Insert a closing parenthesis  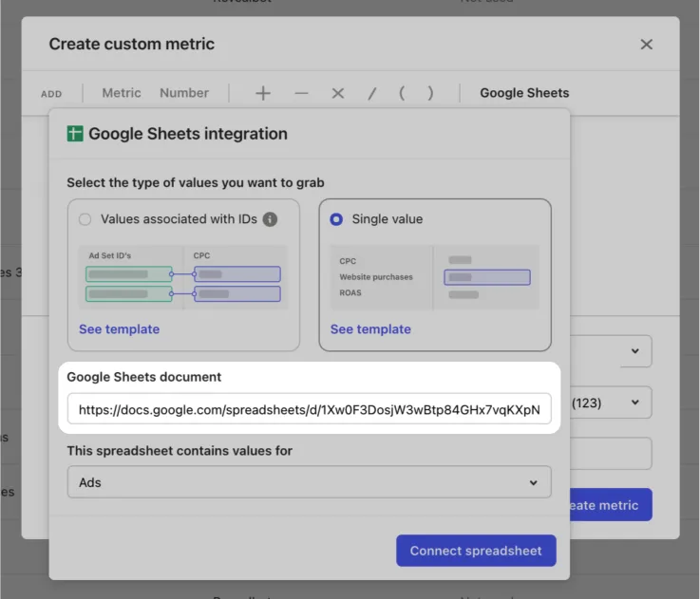tap(430, 93)
